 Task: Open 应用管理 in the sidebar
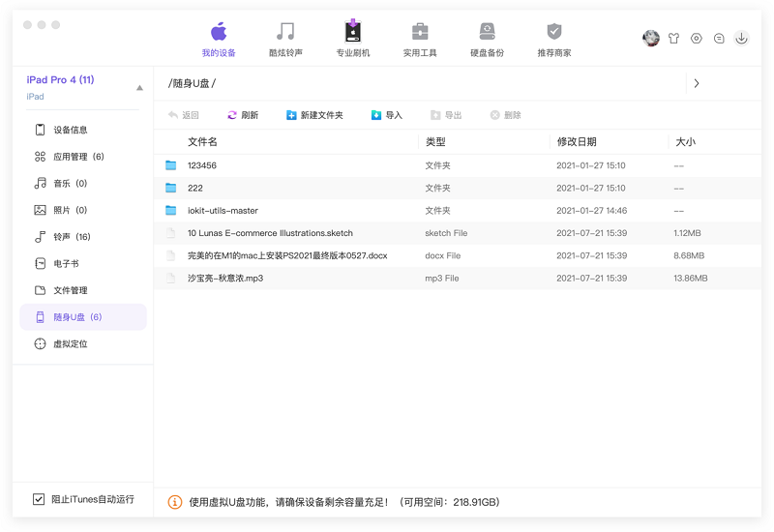click(x=77, y=157)
